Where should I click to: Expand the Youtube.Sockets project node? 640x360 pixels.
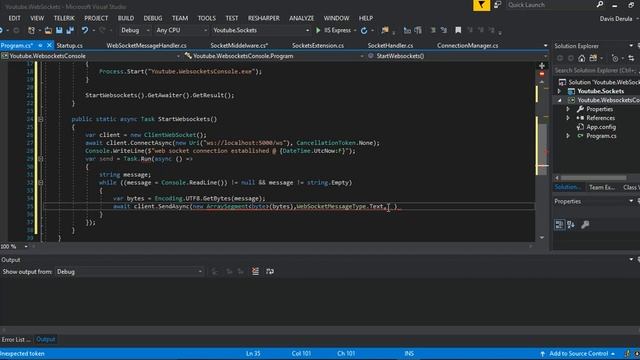[x=560, y=91]
